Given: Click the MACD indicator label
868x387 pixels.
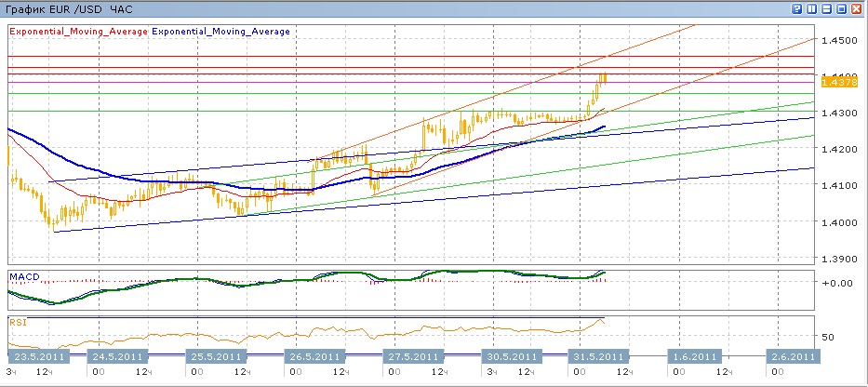Looking at the screenshot, I should coord(24,276).
